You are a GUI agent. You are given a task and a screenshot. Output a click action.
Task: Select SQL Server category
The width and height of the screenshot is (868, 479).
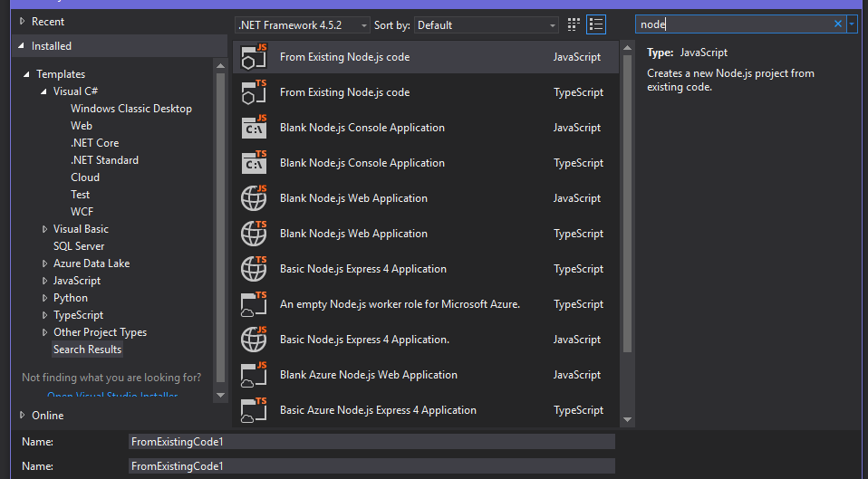(x=79, y=246)
